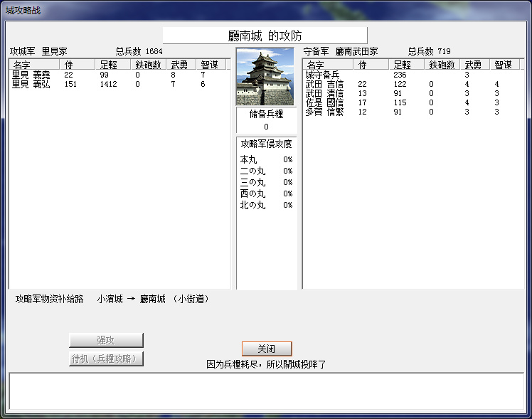Screen dimensions: 532x419
Task: Click the 鉄砲数 header in the attacker list
Action: click(x=148, y=65)
